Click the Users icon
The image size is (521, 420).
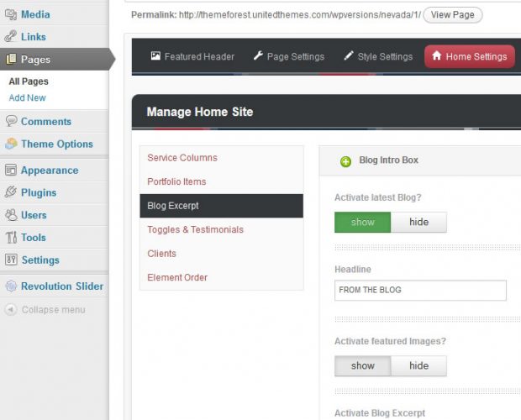11,215
